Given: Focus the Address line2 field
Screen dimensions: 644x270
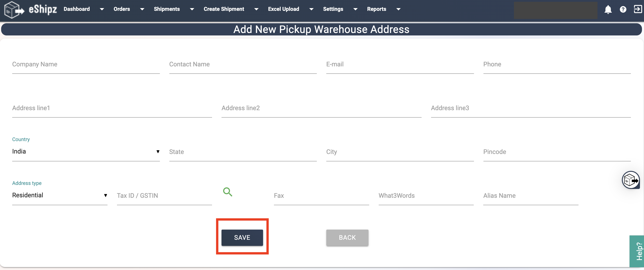Looking at the screenshot, I should (x=322, y=108).
